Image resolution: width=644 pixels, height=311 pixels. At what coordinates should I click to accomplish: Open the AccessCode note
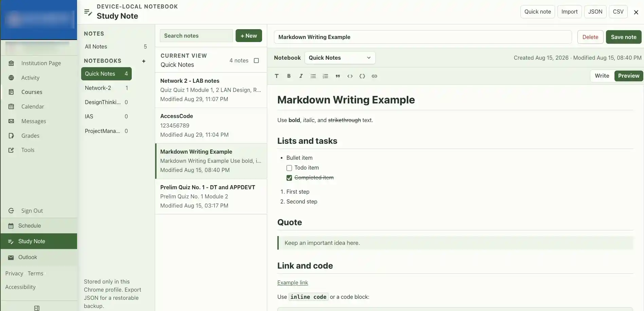coord(211,125)
